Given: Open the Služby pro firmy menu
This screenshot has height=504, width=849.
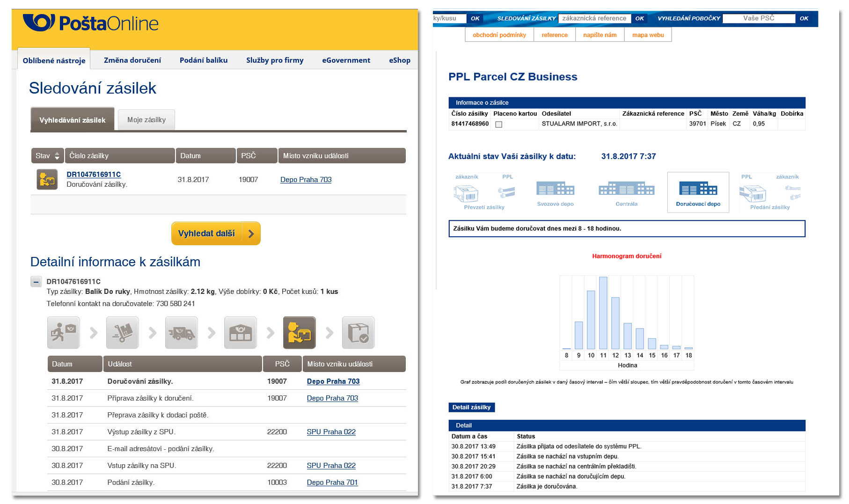Looking at the screenshot, I should (275, 60).
